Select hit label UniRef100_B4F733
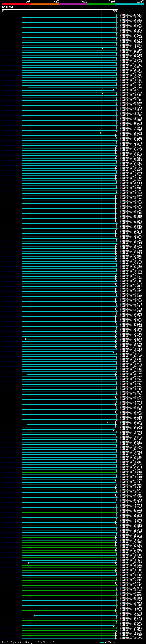 click(131, 148)
